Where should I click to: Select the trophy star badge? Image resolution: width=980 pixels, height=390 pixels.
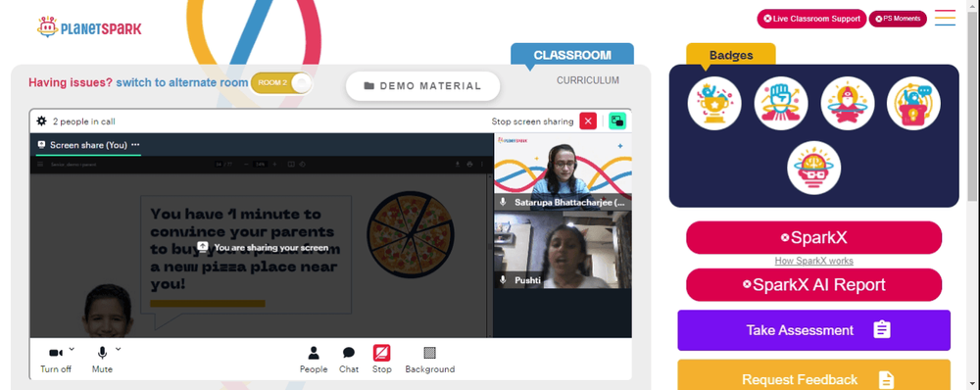(714, 103)
